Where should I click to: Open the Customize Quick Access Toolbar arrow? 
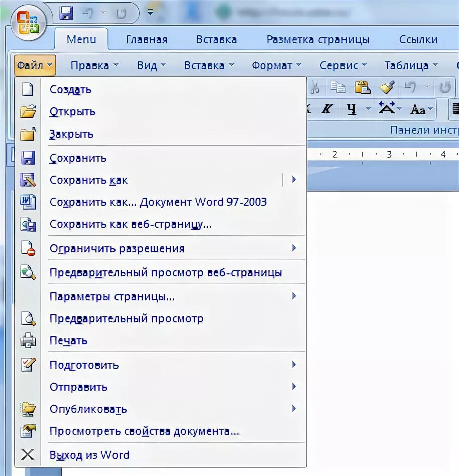point(150,11)
